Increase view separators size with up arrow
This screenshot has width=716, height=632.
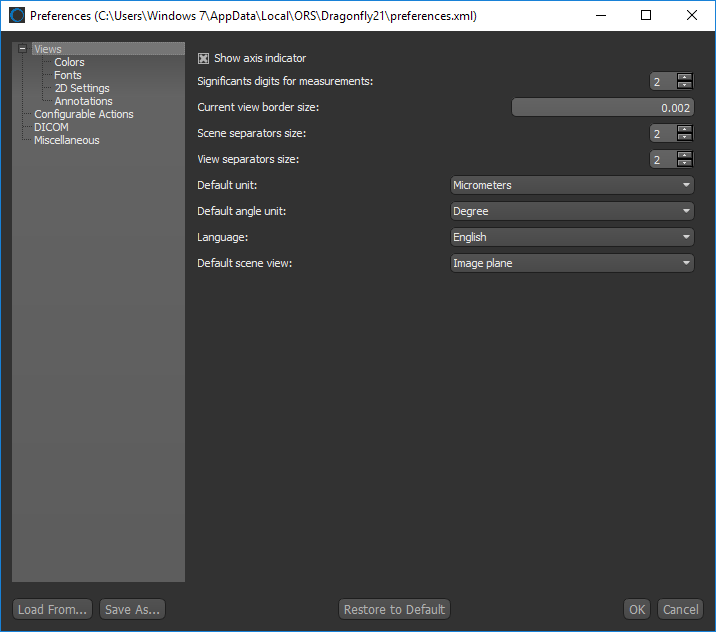coord(684,155)
